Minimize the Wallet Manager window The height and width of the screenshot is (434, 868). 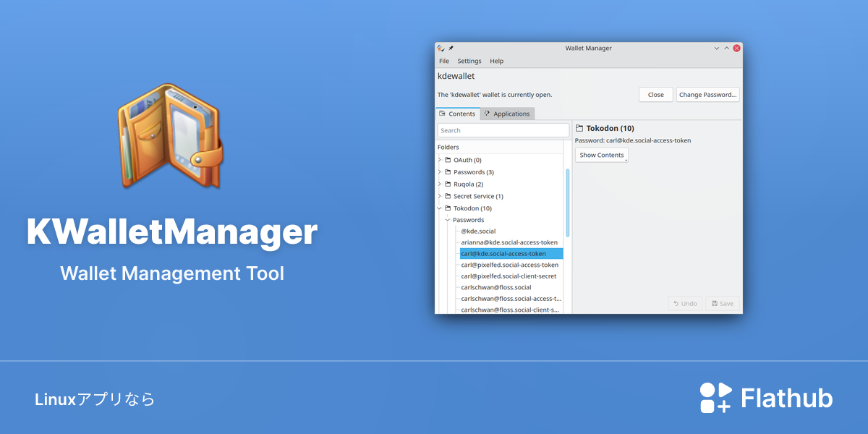[717, 48]
